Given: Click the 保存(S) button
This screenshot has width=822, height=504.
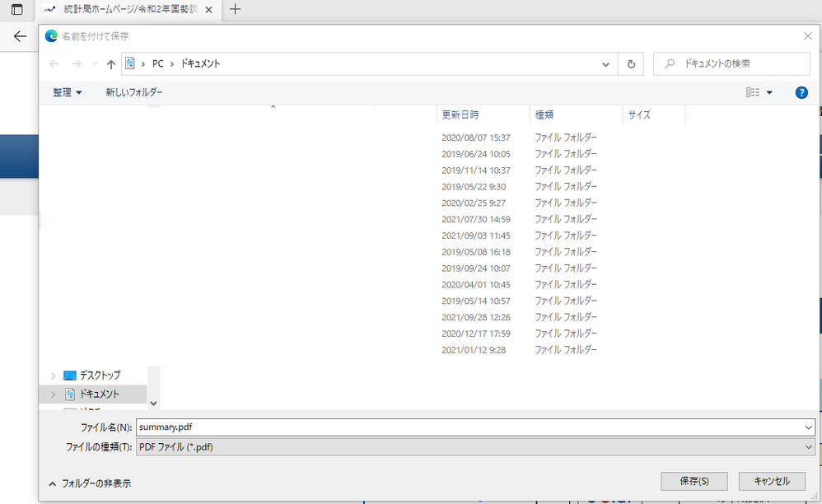Looking at the screenshot, I should tap(694, 481).
